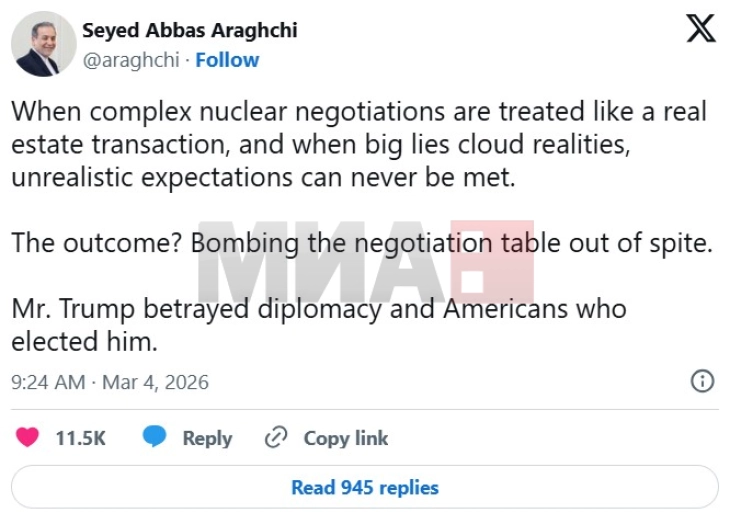Click the blue reply speech bubble icon
Screen dimensions: 730x524
point(154,438)
